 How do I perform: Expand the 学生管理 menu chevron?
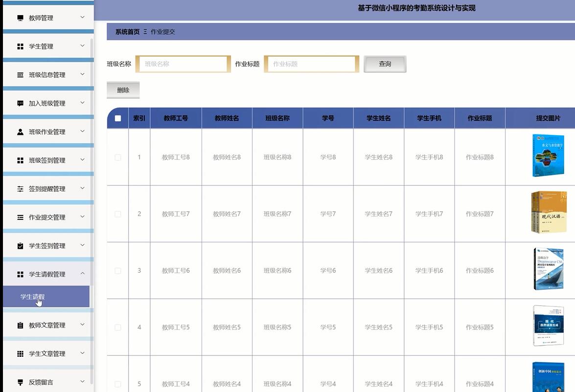click(x=83, y=46)
